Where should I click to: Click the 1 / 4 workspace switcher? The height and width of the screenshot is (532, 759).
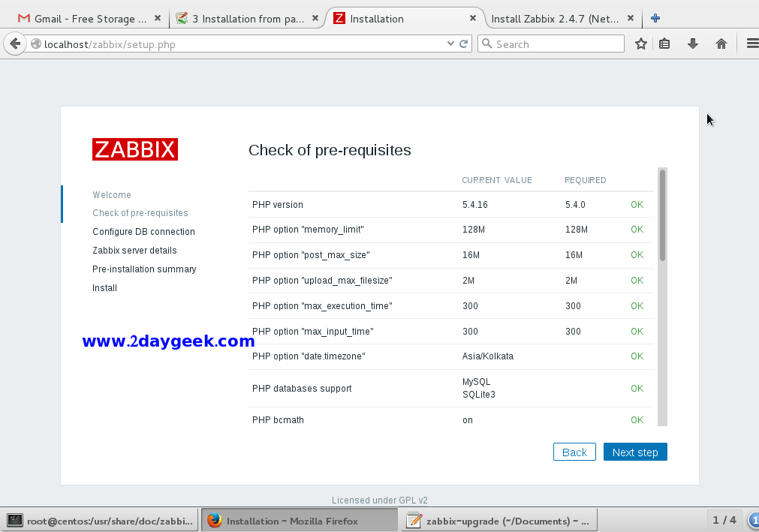724,520
